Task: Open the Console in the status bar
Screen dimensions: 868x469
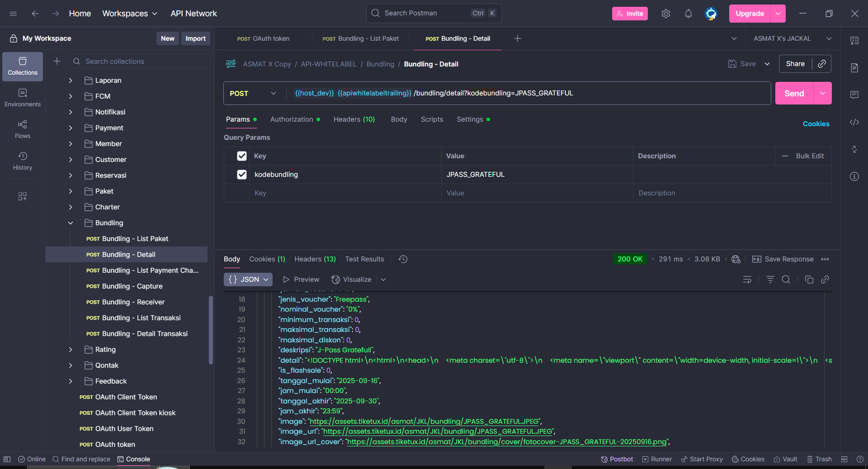Action: click(134, 459)
